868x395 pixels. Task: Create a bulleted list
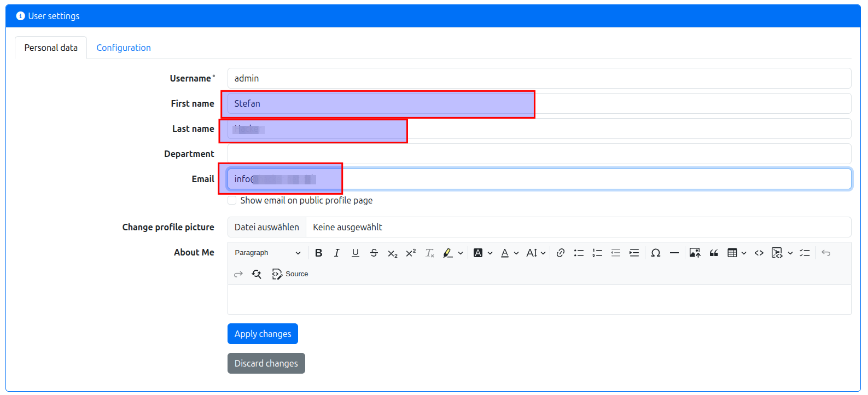579,253
